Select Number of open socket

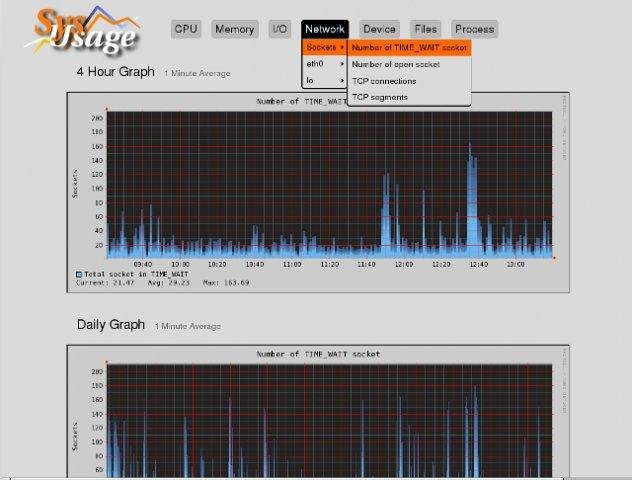point(409,64)
